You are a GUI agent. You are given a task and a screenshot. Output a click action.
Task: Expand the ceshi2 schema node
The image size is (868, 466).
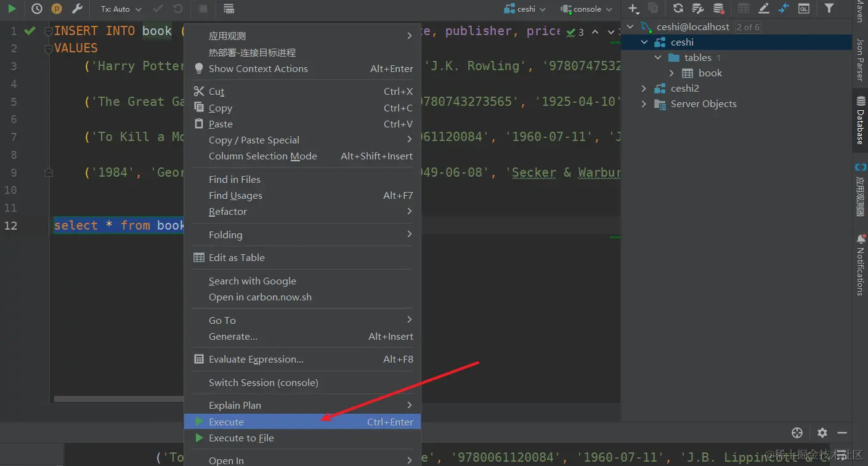tap(644, 89)
